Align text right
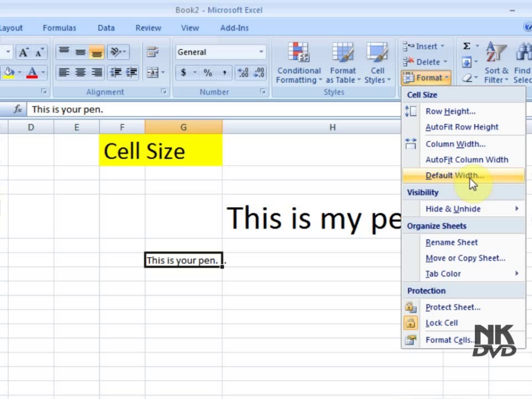Image resolution: width=532 pixels, height=399 pixels. coord(96,72)
